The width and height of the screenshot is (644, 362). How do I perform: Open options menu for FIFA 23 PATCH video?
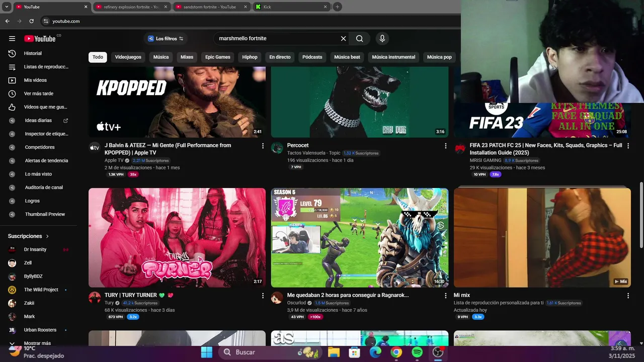pos(628,146)
